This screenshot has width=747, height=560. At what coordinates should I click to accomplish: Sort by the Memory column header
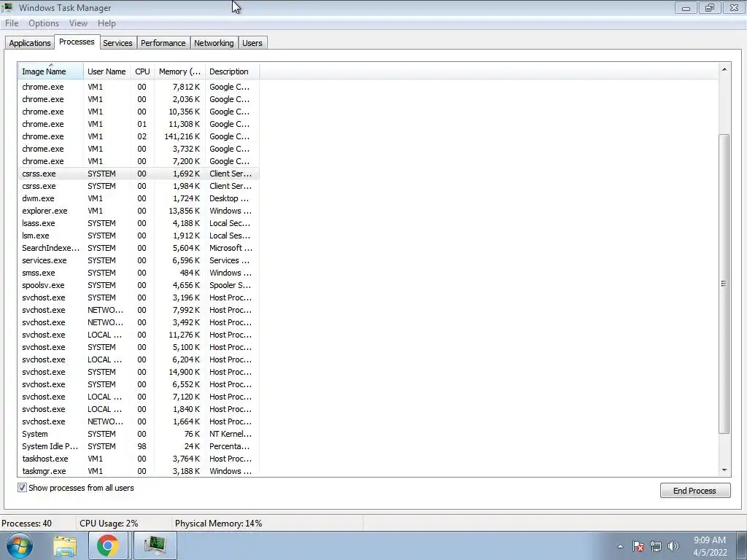point(179,71)
